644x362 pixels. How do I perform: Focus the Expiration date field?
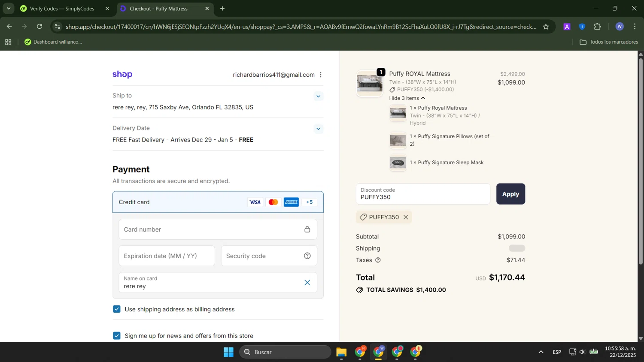pos(167,256)
